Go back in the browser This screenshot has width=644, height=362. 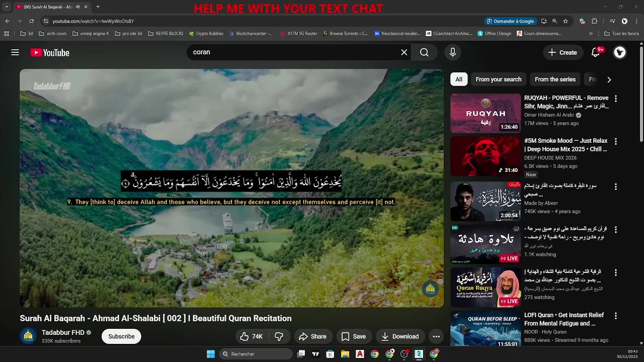click(x=7, y=21)
